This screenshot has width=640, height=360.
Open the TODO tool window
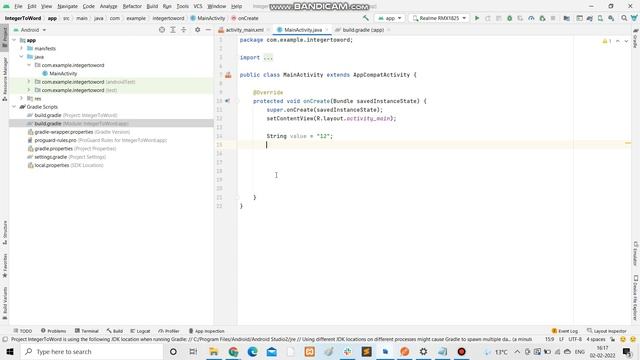pyautogui.click(x=23, y=331)
